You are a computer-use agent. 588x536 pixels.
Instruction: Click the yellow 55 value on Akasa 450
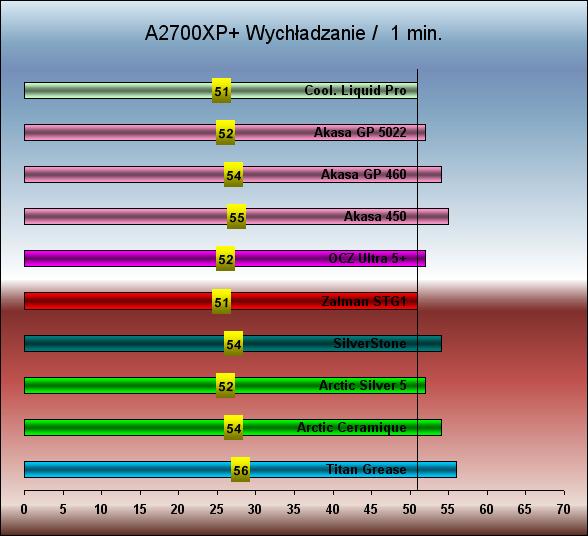[237, 217]
